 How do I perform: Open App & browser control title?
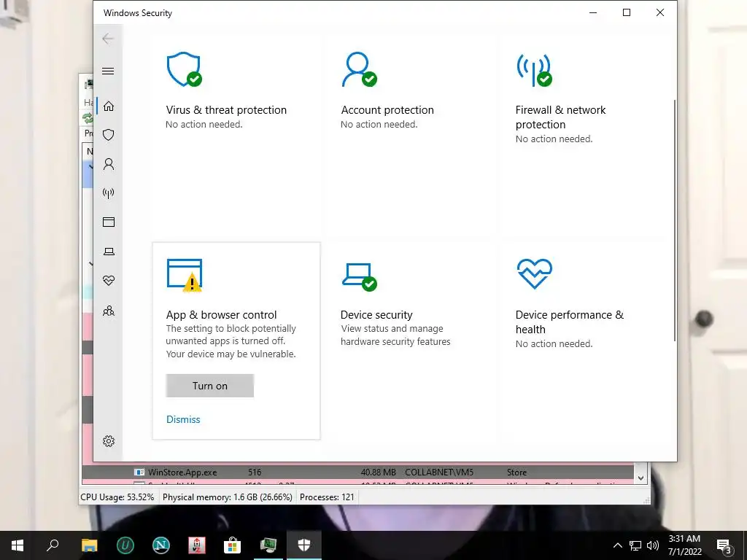221,315
